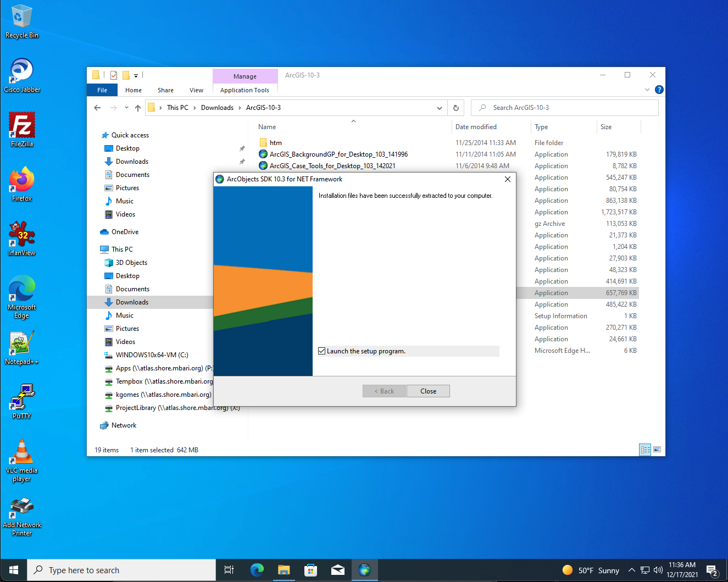Open the Share ribbon tab
728x582 pixels.
click(165, 90)
